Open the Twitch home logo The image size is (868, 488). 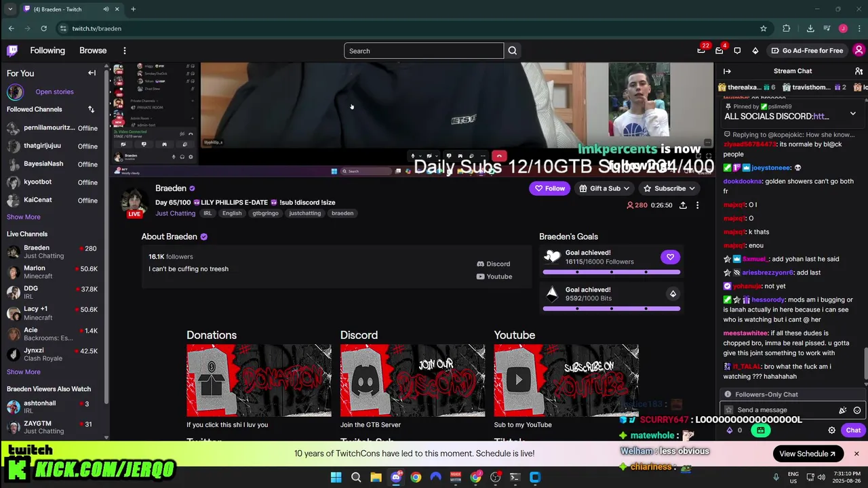pyautogui.click(x=12, y=51)
